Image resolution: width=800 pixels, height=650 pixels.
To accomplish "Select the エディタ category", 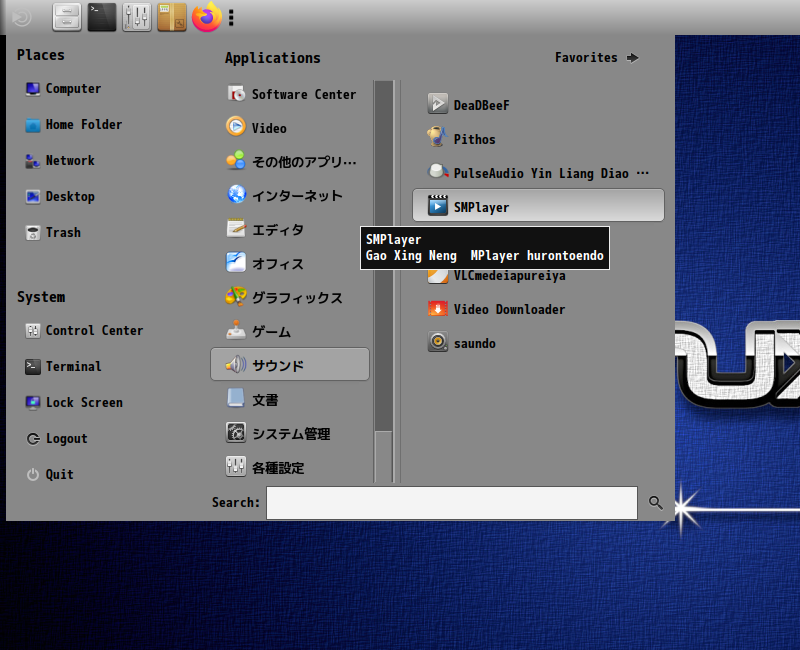I will click(x=290, y=230).
